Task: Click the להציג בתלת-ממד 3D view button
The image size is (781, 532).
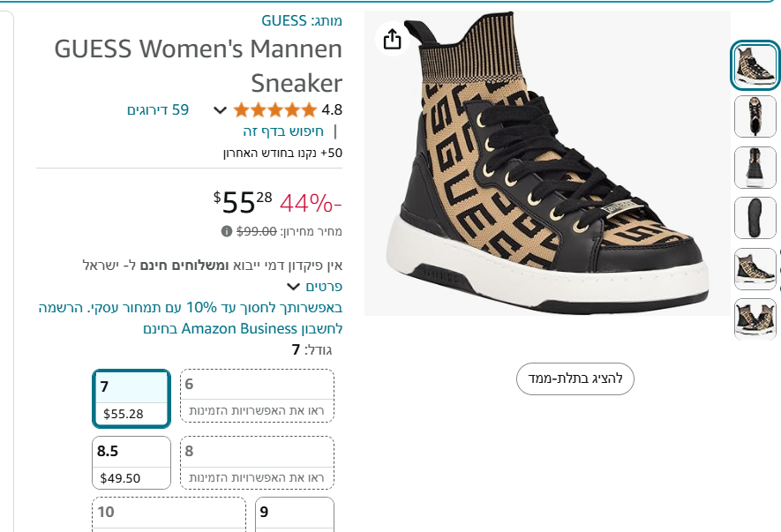Action: click(x=575, y=378)
